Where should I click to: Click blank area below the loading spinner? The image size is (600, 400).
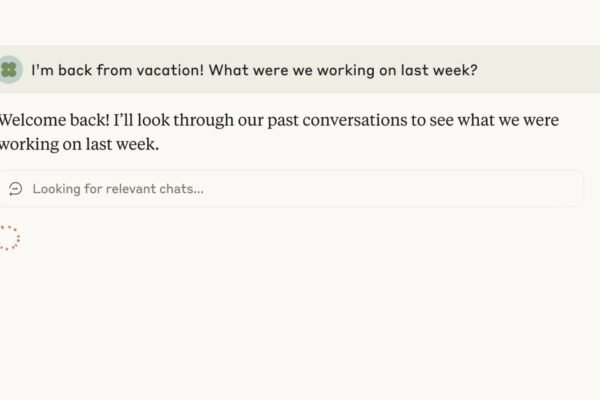coord(100,320)
